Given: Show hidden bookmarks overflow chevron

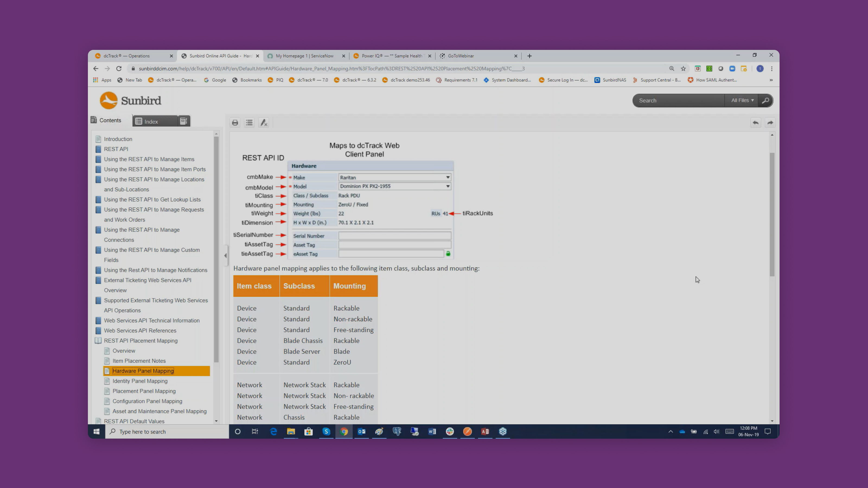Looking at the screenshot, I should pos(771,80).
